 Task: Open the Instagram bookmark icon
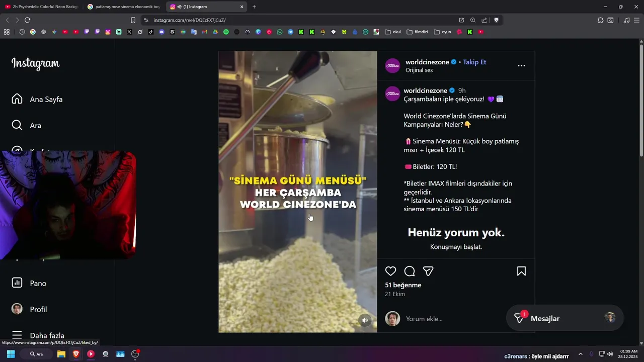click(x=108, y=32)
